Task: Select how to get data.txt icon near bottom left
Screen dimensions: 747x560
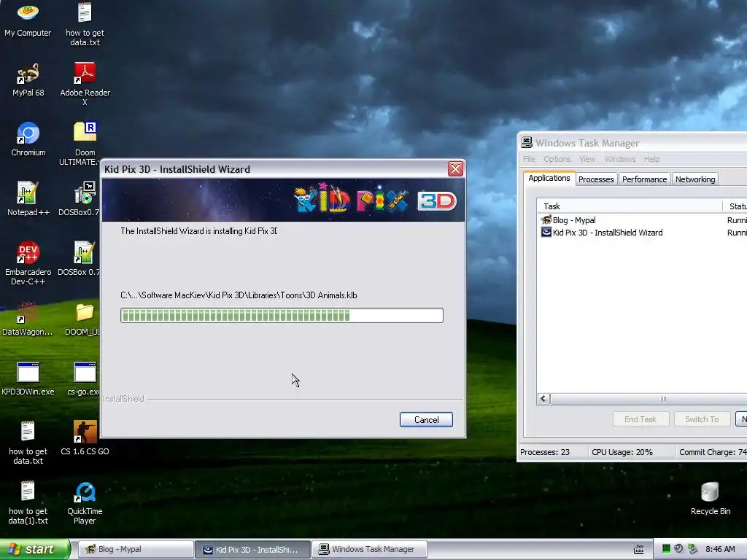Action: pos(28,443)
